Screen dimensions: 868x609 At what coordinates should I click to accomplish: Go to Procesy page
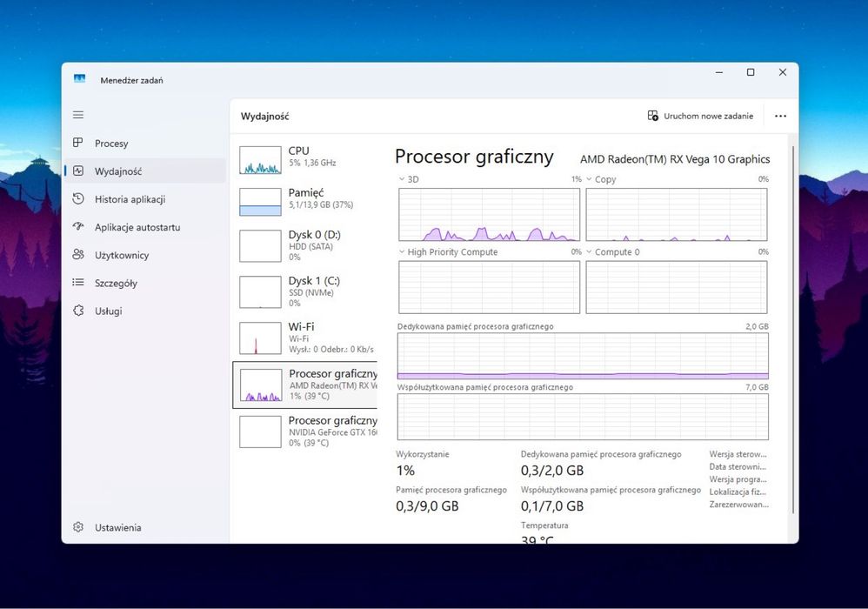point(145,144)
